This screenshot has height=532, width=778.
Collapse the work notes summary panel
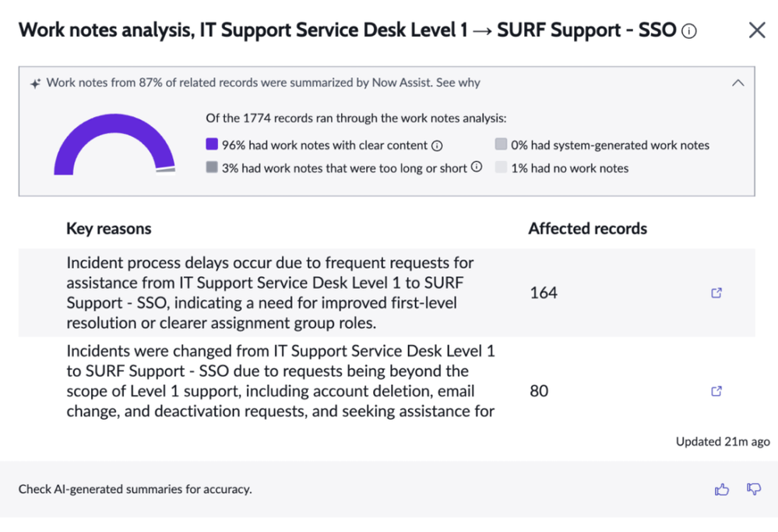tap(738, 83)
